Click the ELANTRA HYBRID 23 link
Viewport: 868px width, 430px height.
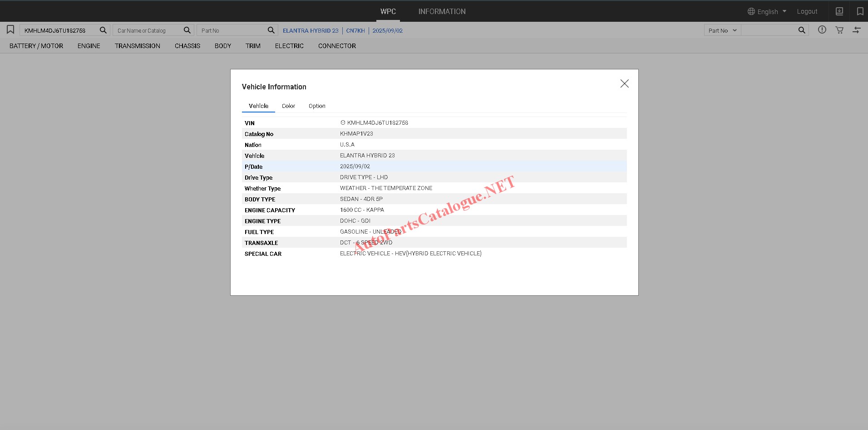pyautogui.click(x=311, y=30)
